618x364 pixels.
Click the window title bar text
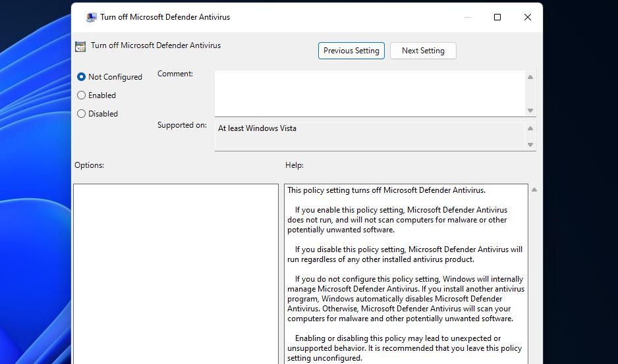tap(165, 17)
